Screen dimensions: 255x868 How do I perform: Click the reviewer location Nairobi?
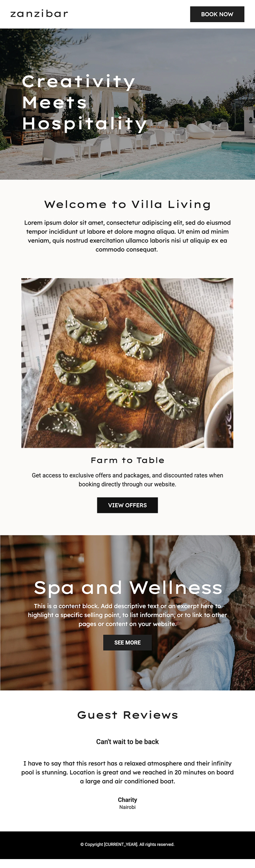click(x=127, y=807)
